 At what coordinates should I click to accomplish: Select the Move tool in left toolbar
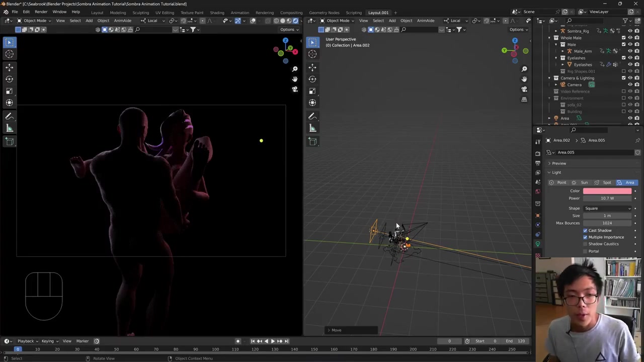[10, 67]
